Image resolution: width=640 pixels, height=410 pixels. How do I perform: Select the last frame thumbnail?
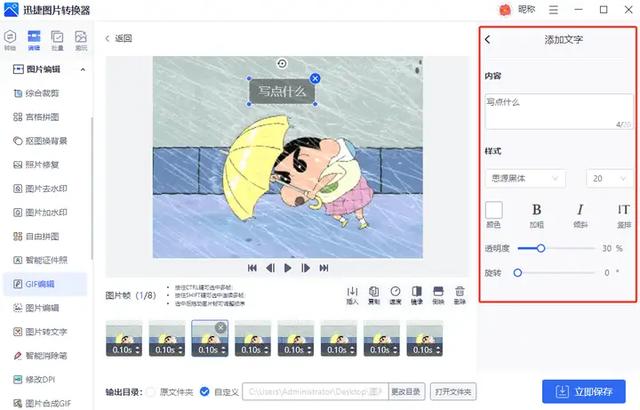[x=424, y=338]
